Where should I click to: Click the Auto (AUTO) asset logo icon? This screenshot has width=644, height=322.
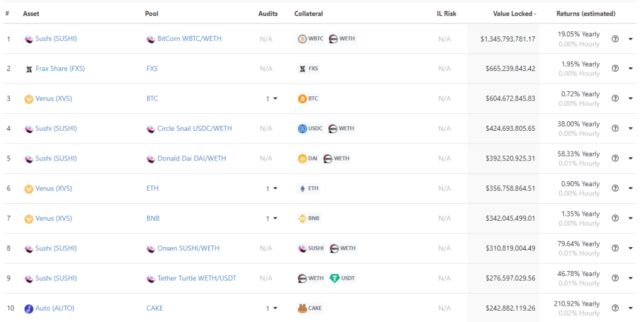(x=29, y=308)
